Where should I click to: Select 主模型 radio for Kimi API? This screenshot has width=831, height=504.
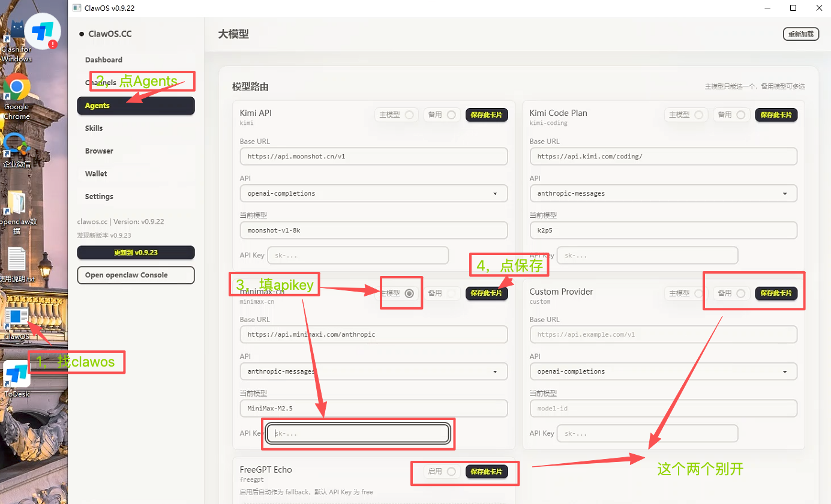(x=409, y=115)
